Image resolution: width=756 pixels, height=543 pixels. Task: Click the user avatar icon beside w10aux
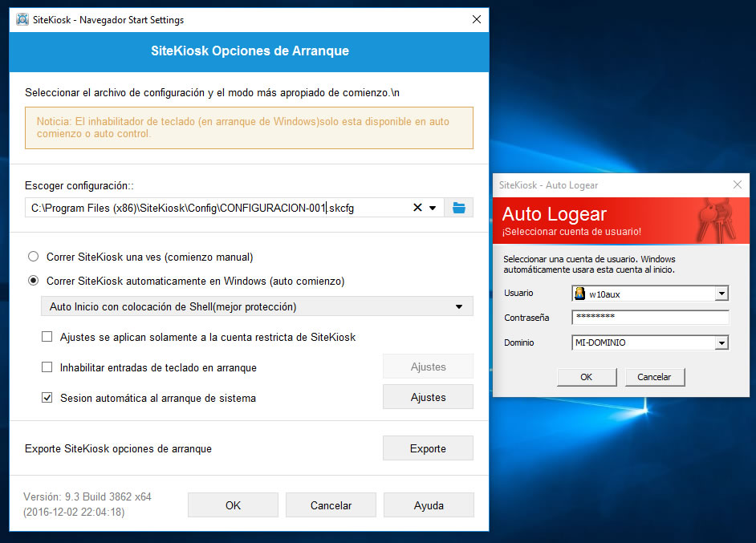click(580, 294)
